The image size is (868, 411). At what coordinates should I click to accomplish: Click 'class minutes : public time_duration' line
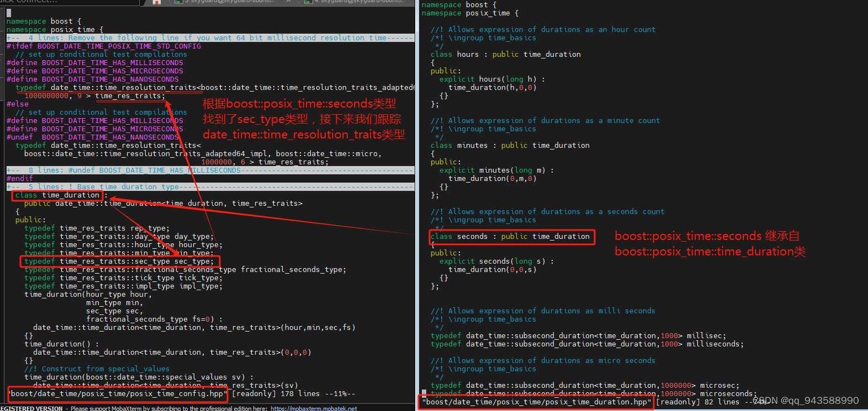point(510,145)
